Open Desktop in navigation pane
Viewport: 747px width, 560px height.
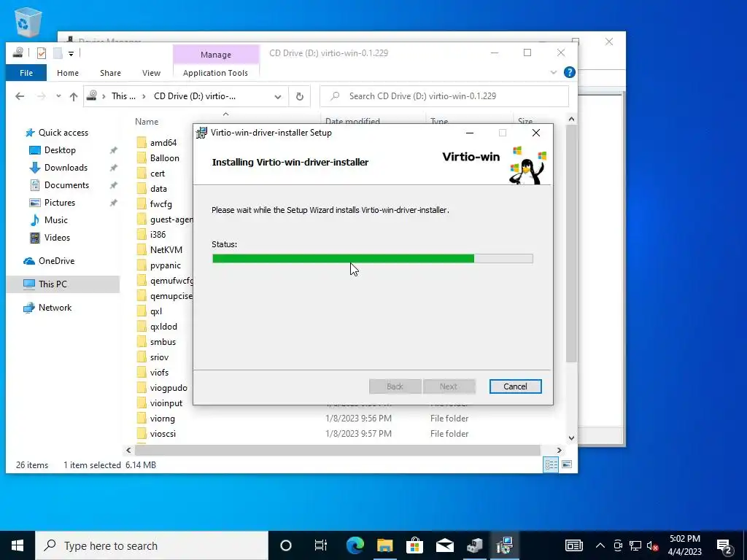tap(60, 150)
